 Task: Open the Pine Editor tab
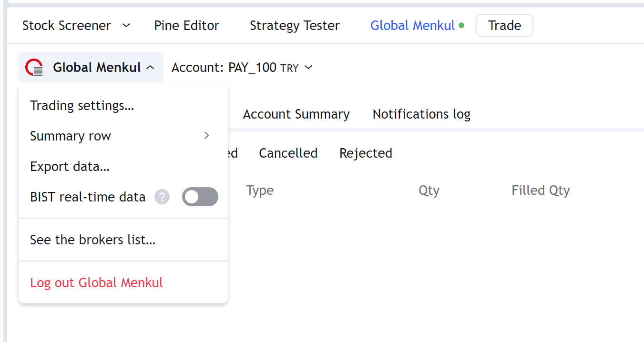click(x=187, y=25)
